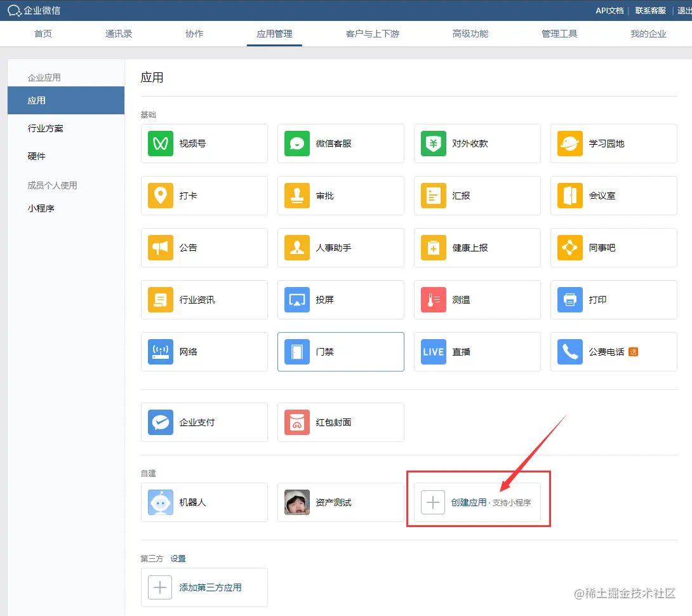Click the 企业微信 logo
Screen dimensions: 692x616
click(x=34, y=10)
